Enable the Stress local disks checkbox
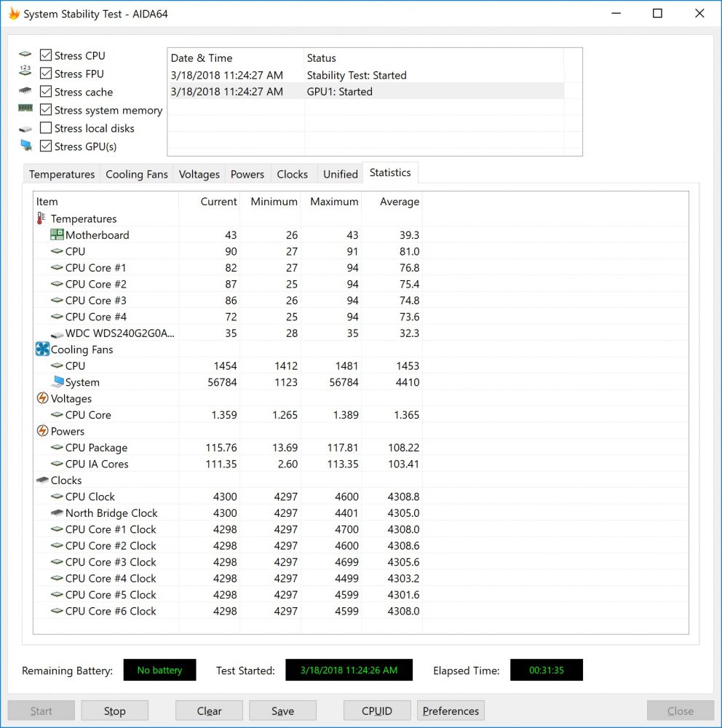Image resolution: width=722 pixels, height=728 pixels. (x=46, y=127)
